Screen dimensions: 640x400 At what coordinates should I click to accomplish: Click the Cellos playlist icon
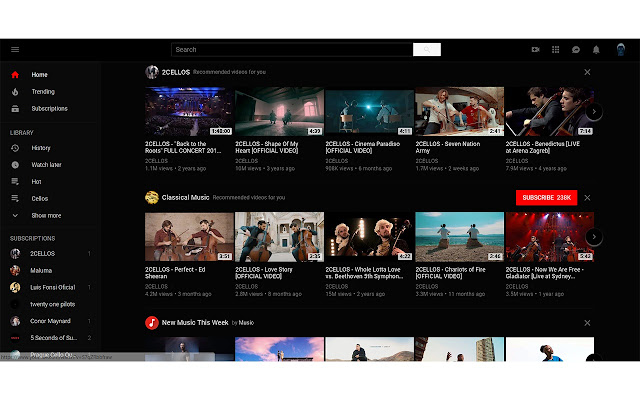click(x=15, y=198)
